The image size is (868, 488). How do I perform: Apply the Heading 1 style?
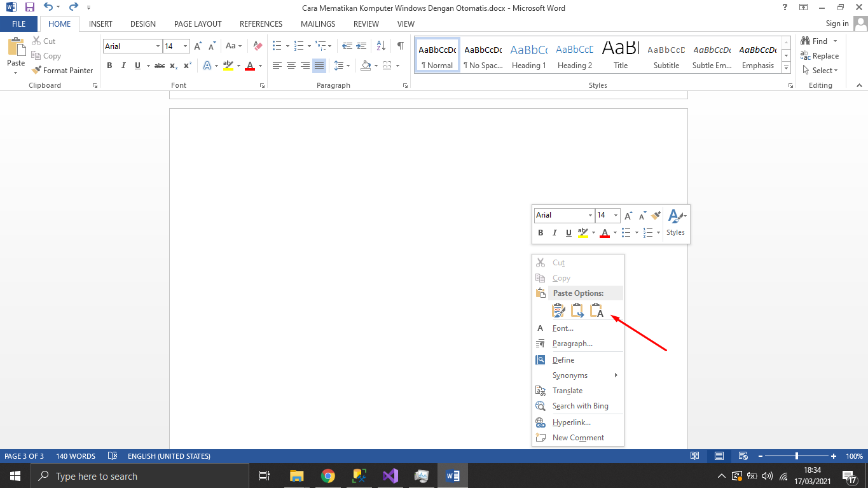(x=529, y=56)
